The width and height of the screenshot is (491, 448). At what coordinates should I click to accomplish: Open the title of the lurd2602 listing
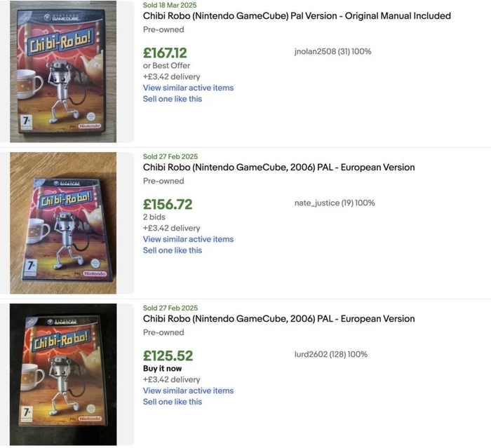(x=278, y=319)
